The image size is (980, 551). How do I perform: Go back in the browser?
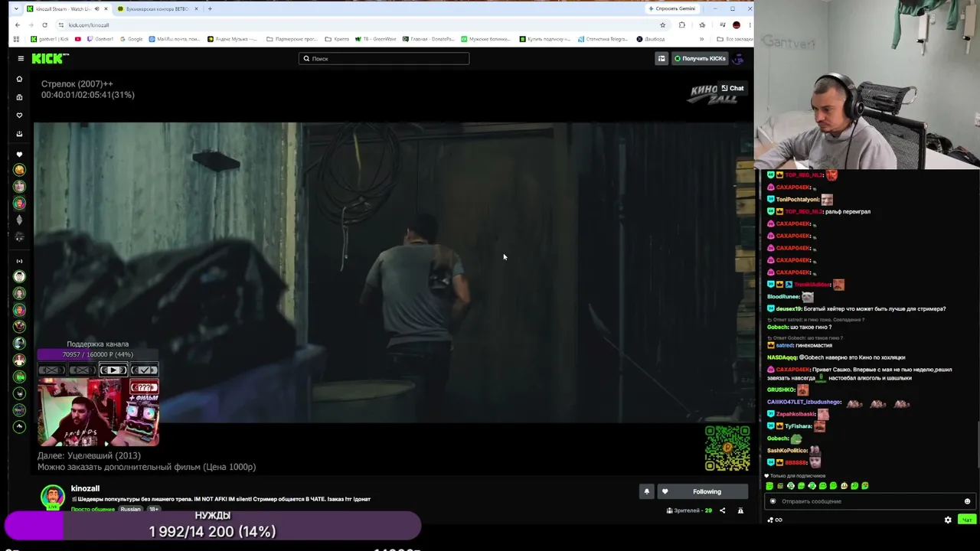click(18, 25)
